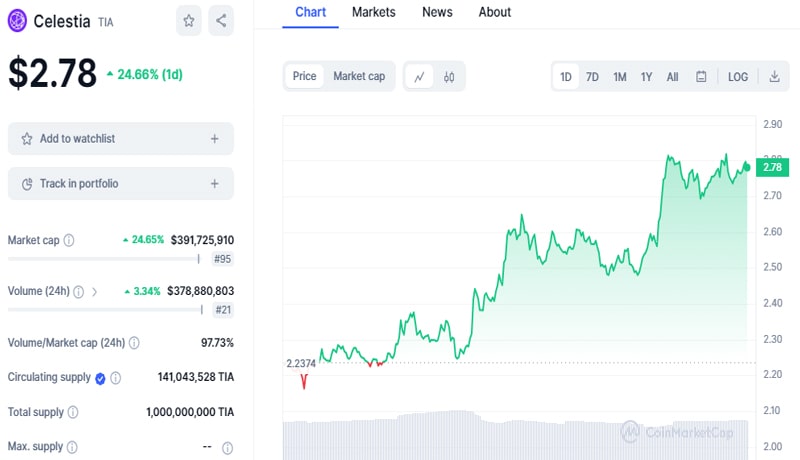
Task: Switch to the Markets tab
Action: pyautogui.click(x=373, y=12)
